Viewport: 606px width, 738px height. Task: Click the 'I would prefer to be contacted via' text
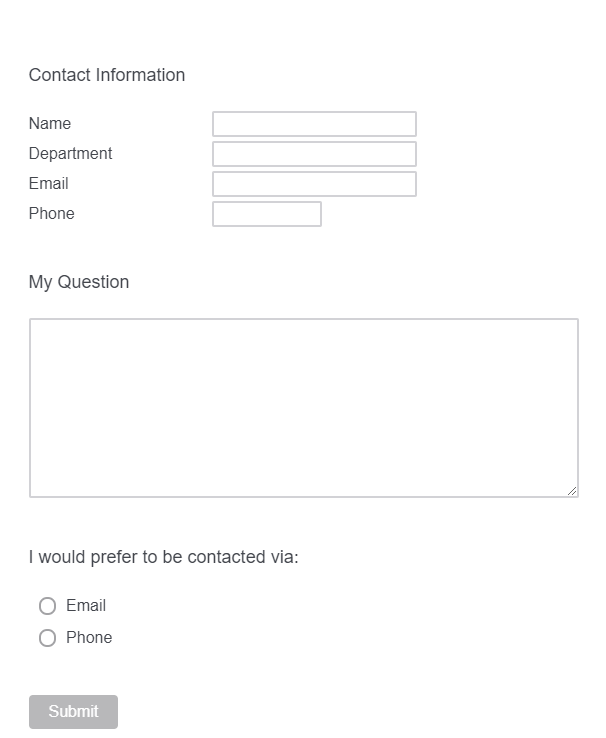(x=164, y=557)
